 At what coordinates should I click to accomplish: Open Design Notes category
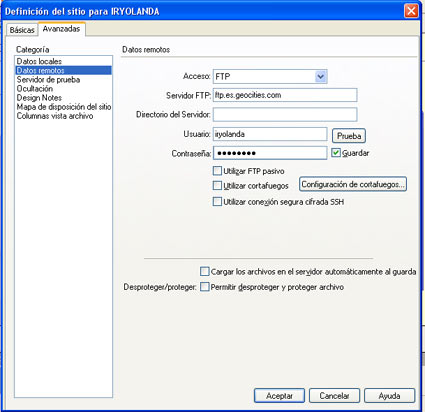[x=39, y=98]
